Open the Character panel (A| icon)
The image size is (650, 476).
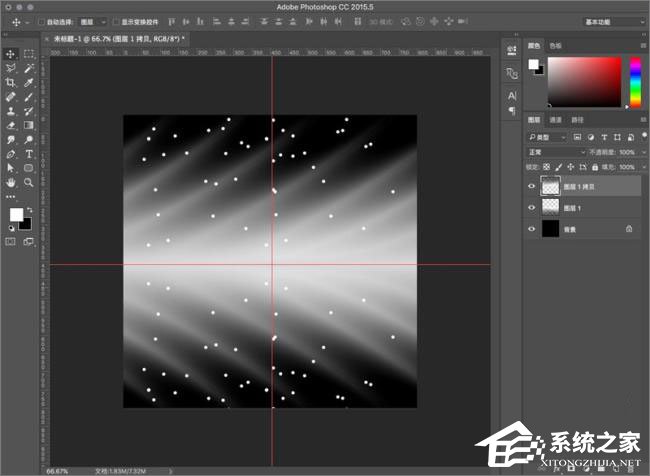pos(512,96)
